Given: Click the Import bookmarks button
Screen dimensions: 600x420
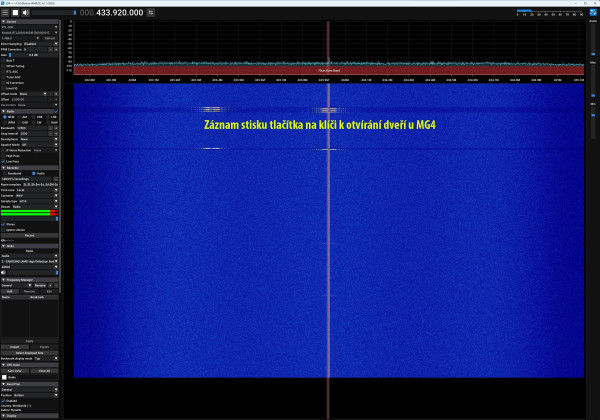Looking at the screenshot, I should [15, 347].
